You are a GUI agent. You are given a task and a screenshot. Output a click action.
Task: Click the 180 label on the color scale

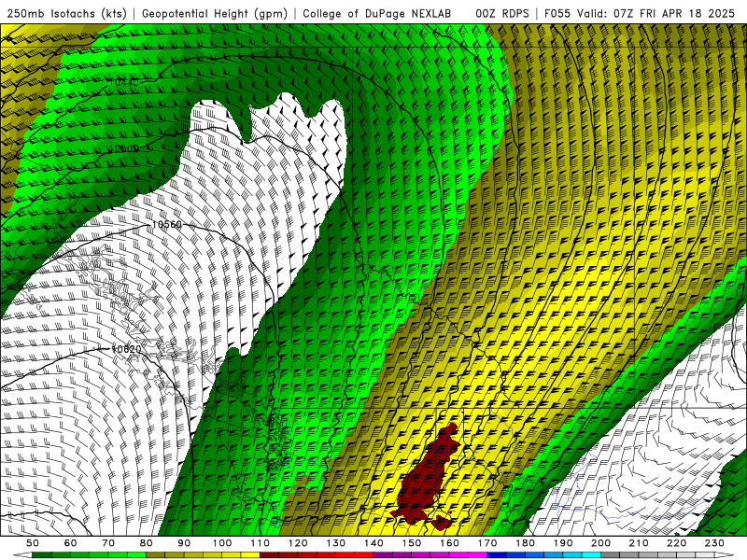(x=526, y=543)
